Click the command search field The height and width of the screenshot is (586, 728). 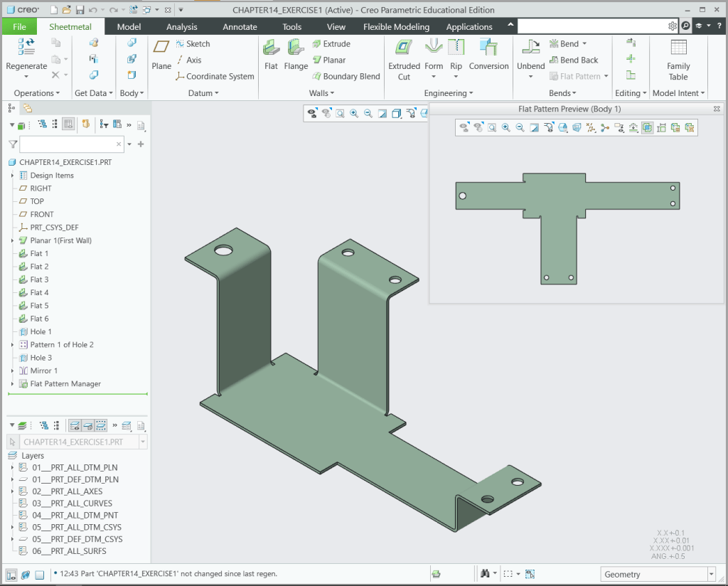click(592, 26)
